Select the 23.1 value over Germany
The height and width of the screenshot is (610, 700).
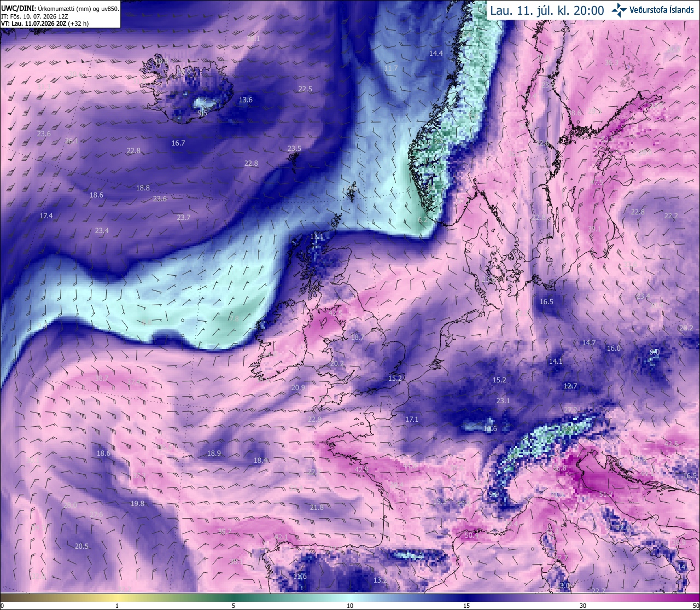coord(503,400)
